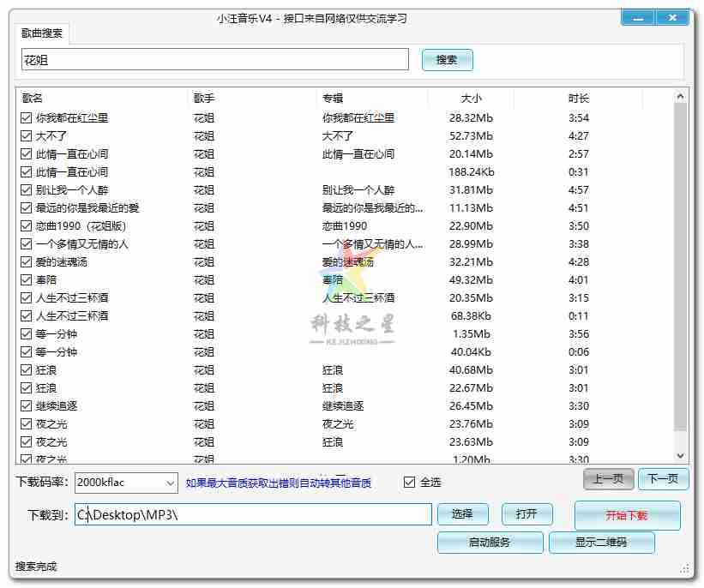Deselect the 全选 select-all checkbox

[x=409, y=483]
